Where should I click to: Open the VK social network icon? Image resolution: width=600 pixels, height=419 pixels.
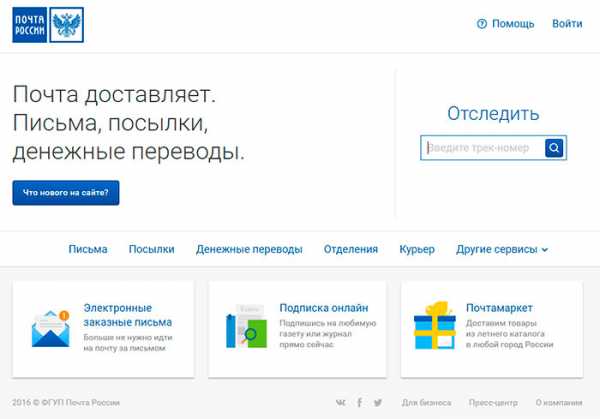point(341,403)
